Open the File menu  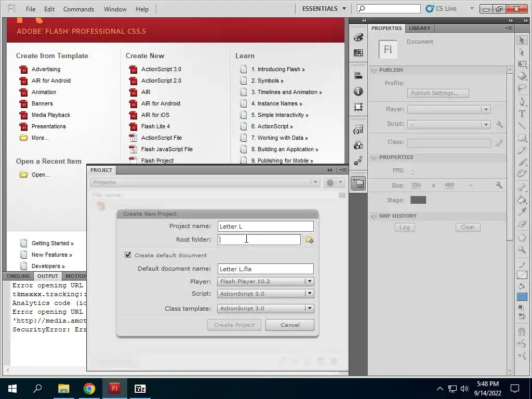(31, 9)
